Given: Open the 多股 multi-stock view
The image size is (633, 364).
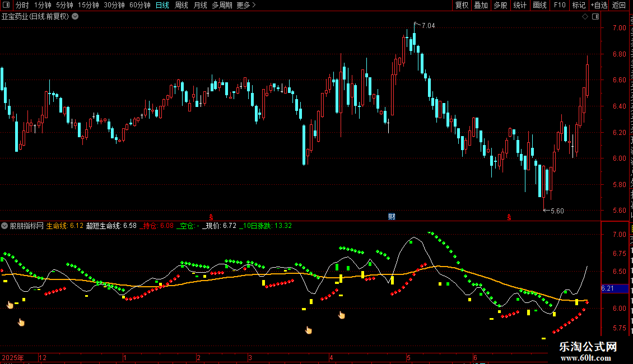Looking at the screenshot, I should 500,5.
